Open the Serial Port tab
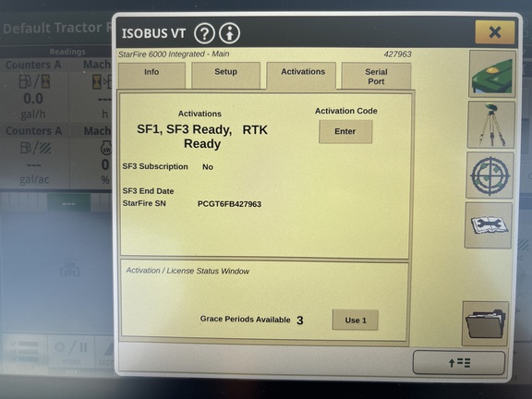 [x=376, y=76]
